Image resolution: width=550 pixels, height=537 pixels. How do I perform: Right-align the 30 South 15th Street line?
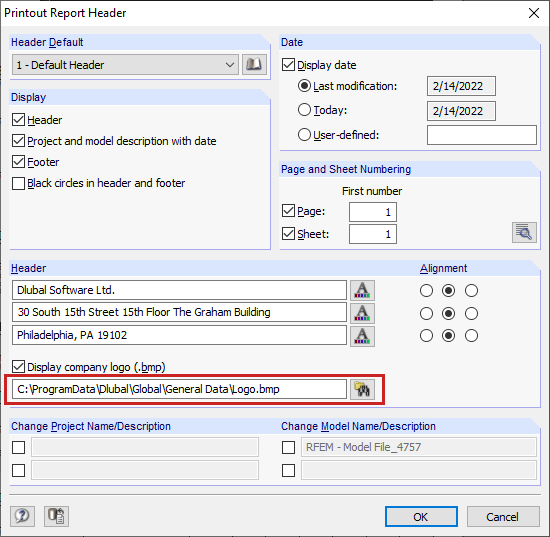pos(471,313)
